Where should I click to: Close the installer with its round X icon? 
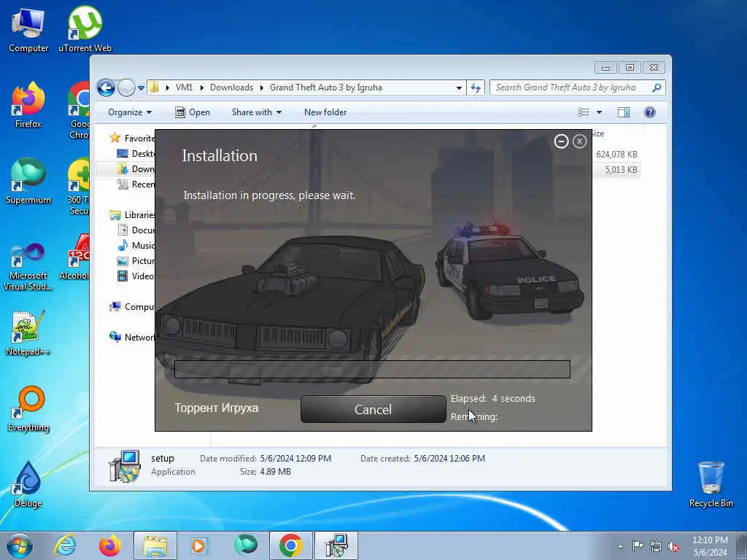click(579, 141)
